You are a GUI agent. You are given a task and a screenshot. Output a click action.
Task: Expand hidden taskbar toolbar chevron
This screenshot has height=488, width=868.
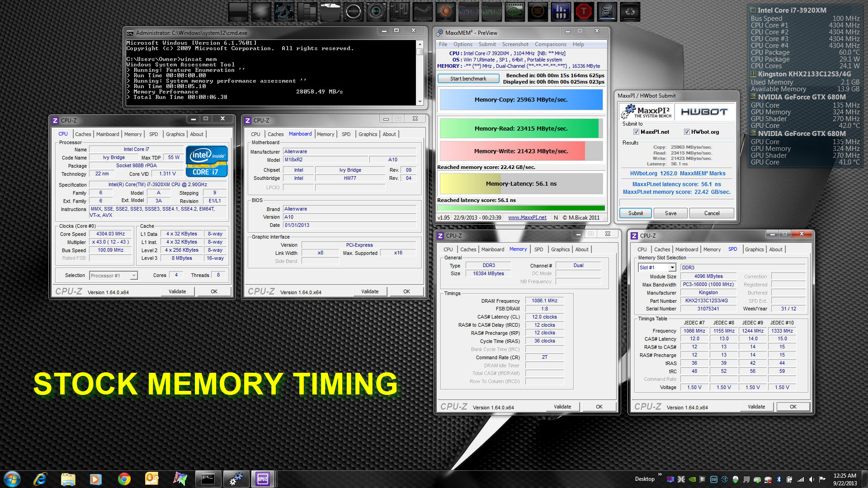(660, 474)
